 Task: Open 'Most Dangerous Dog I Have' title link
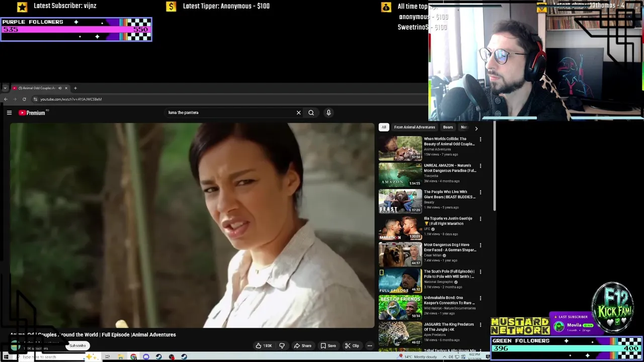pos(450,247)
